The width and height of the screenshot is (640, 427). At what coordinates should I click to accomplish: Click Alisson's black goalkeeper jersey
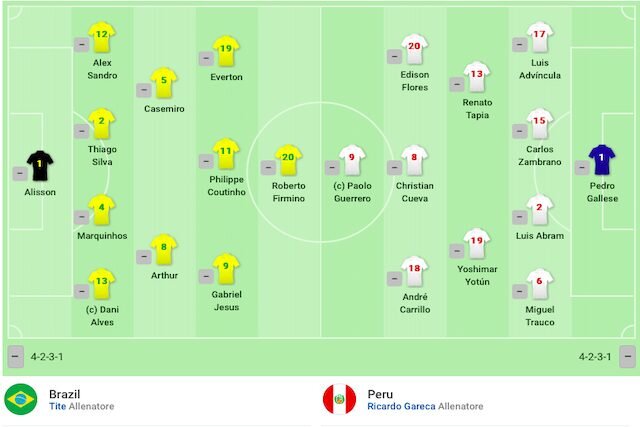(40, 166)
